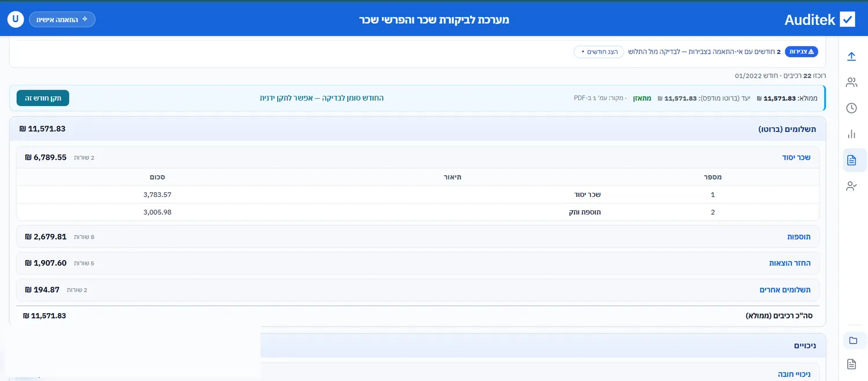Click the 'סה"כ רכיבים (ממולא)' total label
The width and height of the screenshot is (868, 381).
coord(779,316)
